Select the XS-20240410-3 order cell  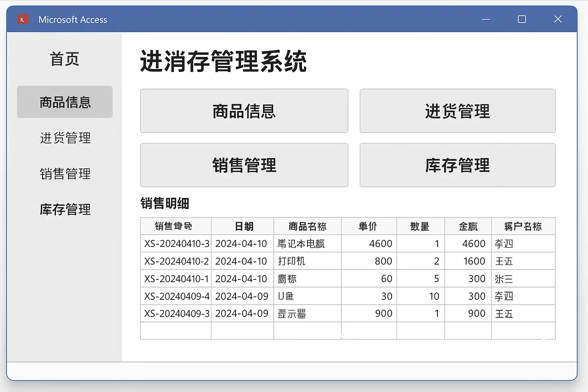point(176,243)
